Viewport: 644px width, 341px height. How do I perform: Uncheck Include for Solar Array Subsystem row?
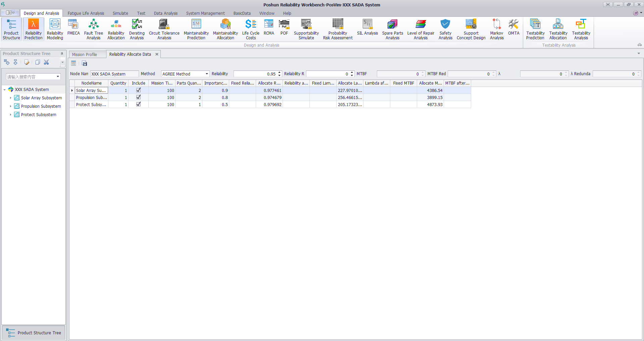(138, 90)
